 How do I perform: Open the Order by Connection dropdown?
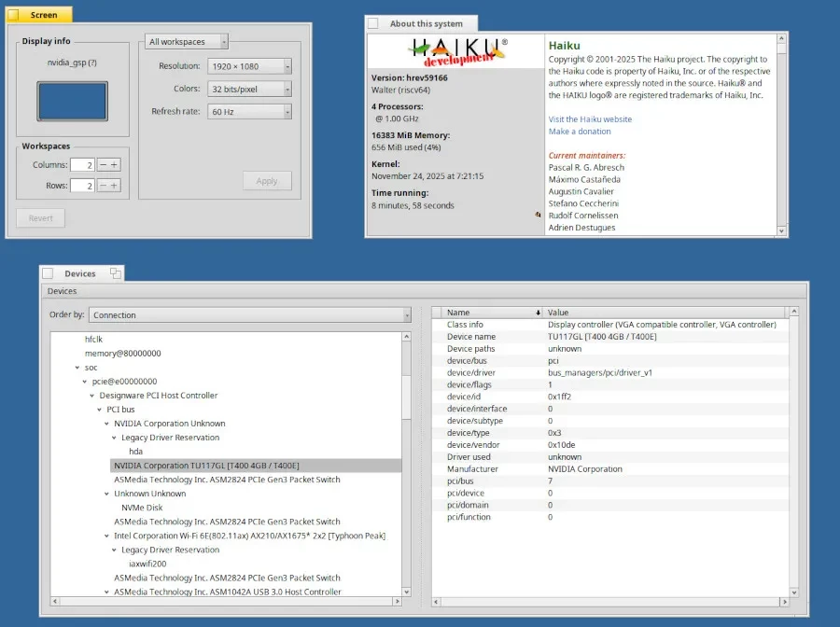[x=250, y=315]
